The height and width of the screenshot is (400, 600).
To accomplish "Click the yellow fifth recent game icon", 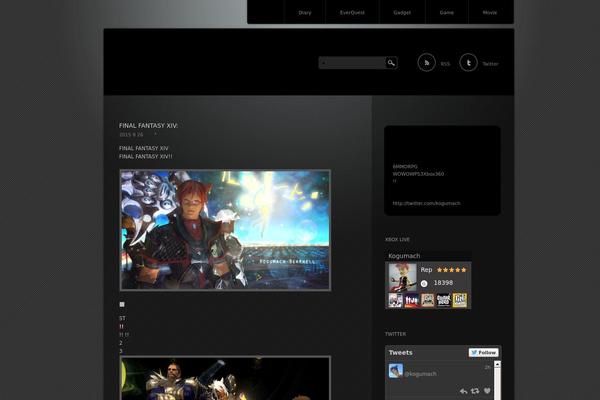I will (460, 300).
